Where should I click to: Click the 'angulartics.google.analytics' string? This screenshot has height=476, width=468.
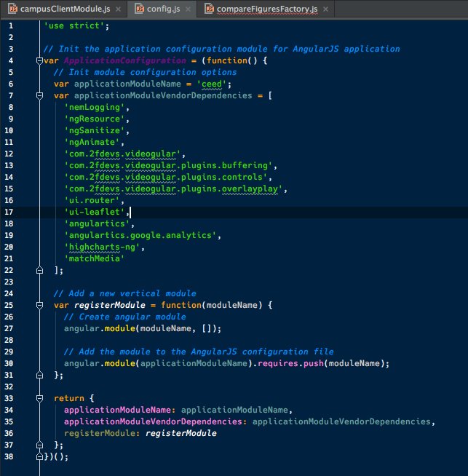tap(140, 235)
